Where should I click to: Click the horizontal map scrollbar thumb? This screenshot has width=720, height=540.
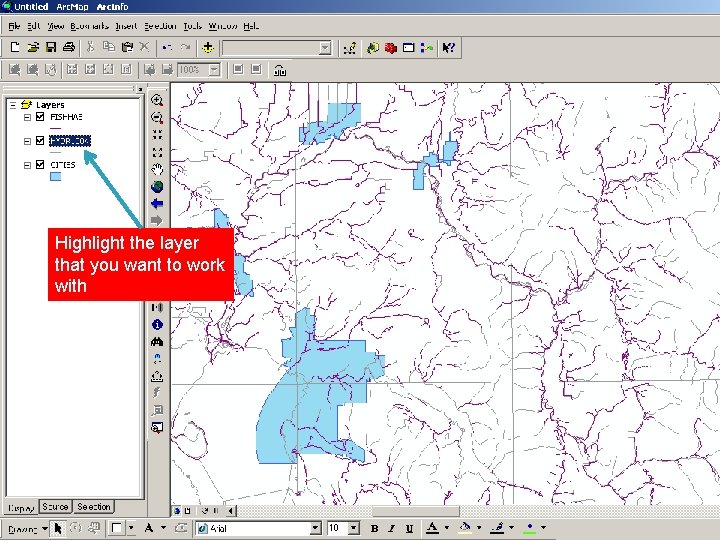tap(416, 511)
